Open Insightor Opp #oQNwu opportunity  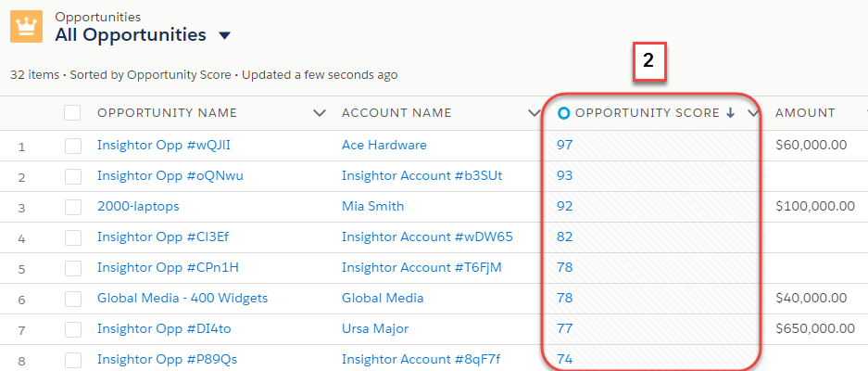coord(170,176)
